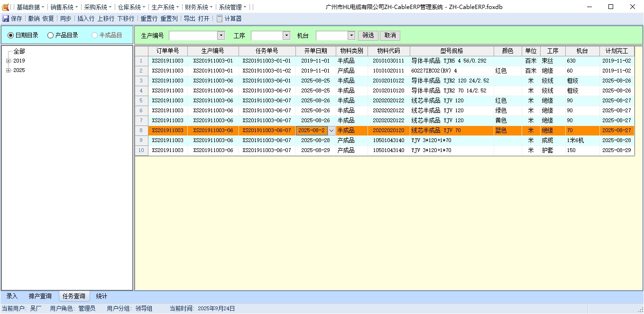The height and width of the screenshot is (314, 644).
Task: Expand the 2019 tree node
Action: 8,61
